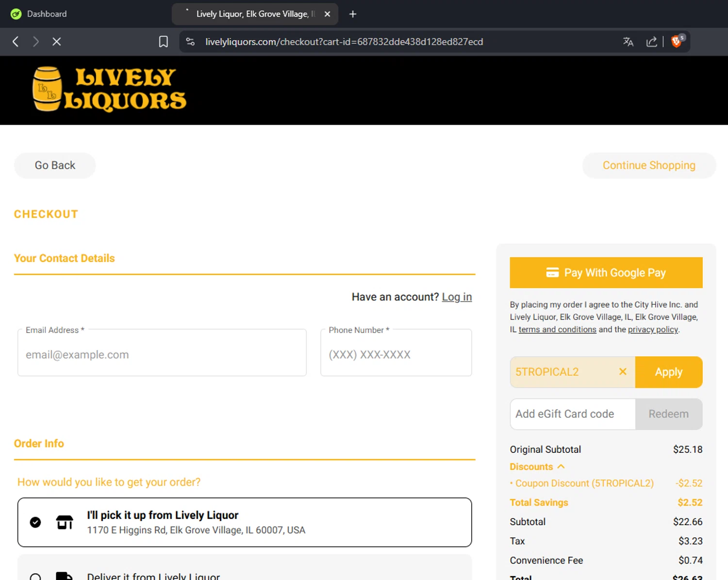Click the Tax amount $3.23
The width and height of the screenshot is (728, 580).
tap(691, 541)
